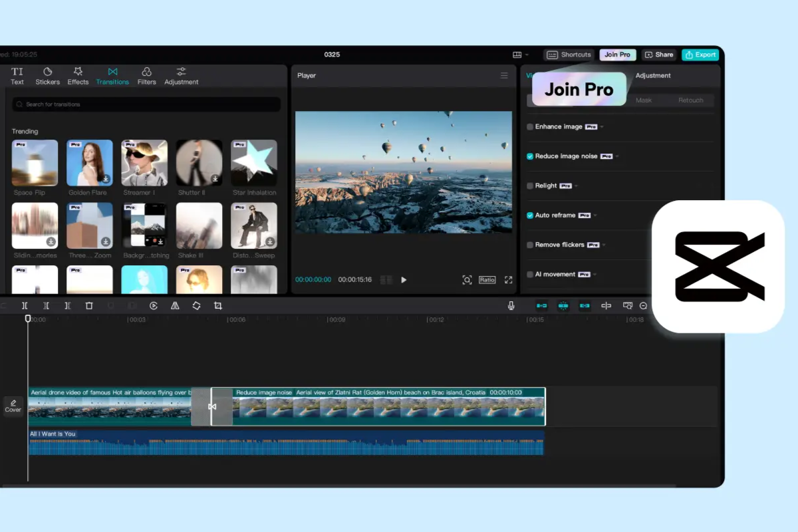
Task: Open the Shortcuts button
Action: (x=569, y=55)
